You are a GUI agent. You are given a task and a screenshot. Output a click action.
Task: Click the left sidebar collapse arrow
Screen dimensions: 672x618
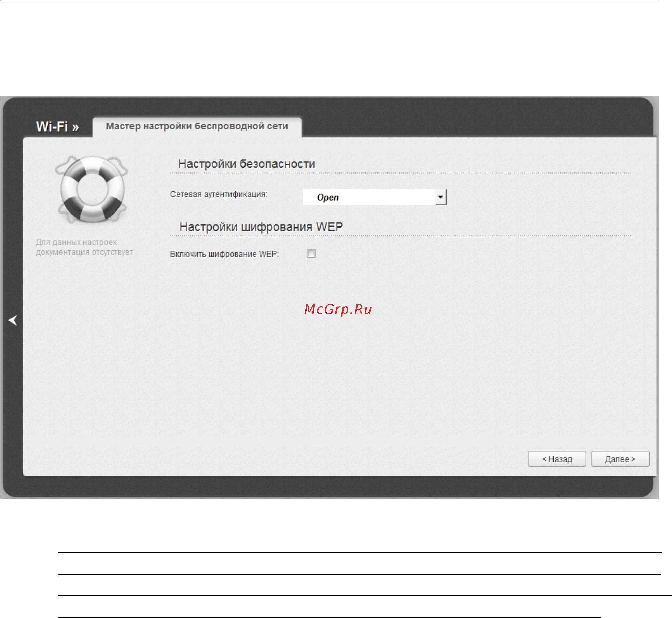pyautogui.click(x=13, y=320)
